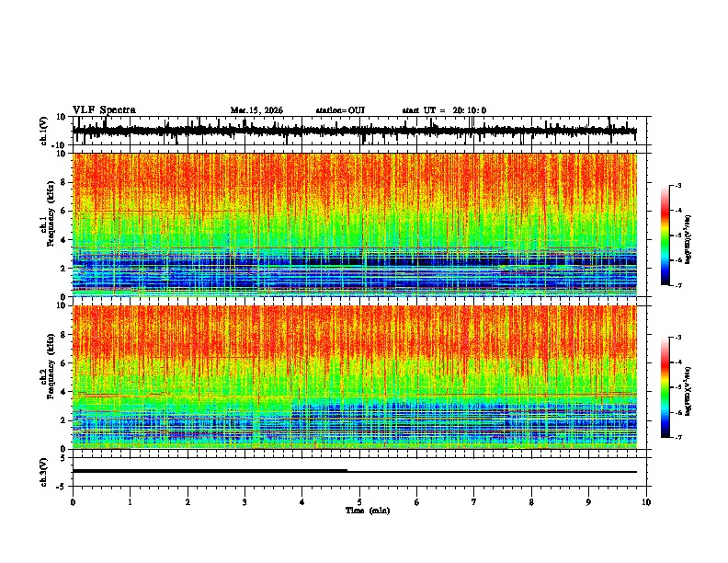Click the "ch.3(V)" axis label
Viewport: 728px width, 563px height.
click(x=44, y=472)
